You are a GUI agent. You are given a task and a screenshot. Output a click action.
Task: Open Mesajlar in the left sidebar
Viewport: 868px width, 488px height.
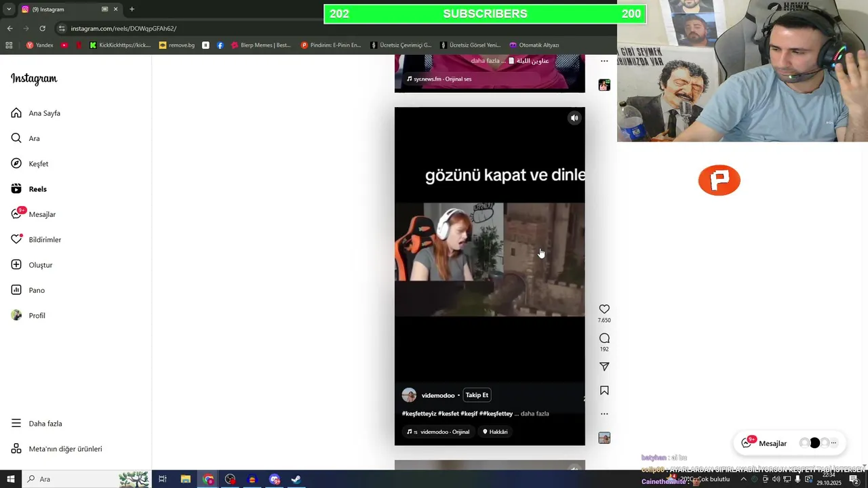click(33, 214)
